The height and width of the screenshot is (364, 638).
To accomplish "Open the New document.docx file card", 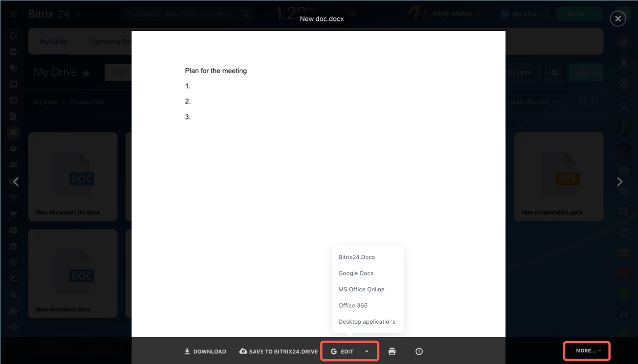I will pyautogui.click(x=73, y=273).
